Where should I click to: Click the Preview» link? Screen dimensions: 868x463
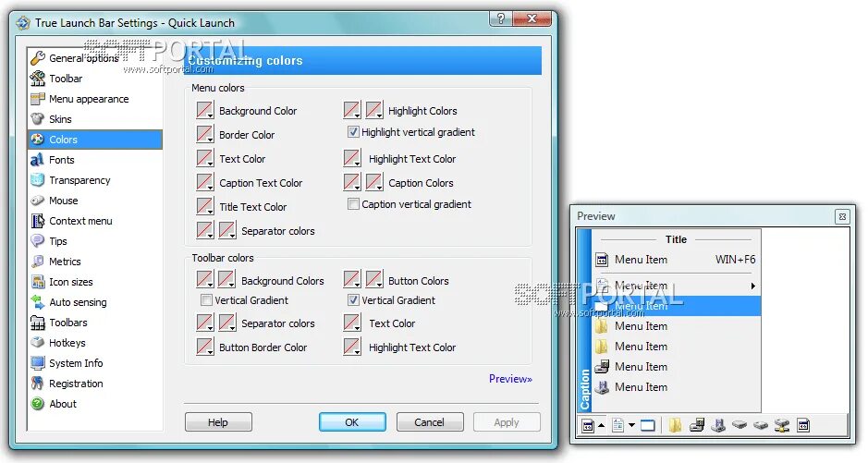[510, 379]
